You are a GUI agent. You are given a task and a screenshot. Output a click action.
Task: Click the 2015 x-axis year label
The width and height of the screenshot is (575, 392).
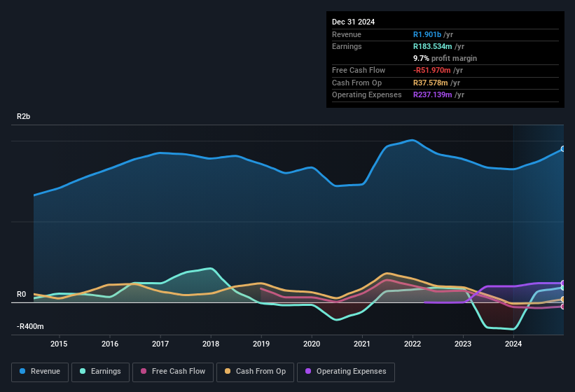[x=59, y=344]
